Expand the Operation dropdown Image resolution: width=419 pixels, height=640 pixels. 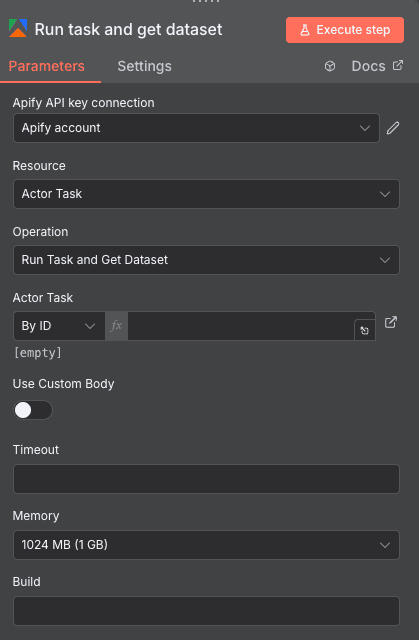[206, 260]
